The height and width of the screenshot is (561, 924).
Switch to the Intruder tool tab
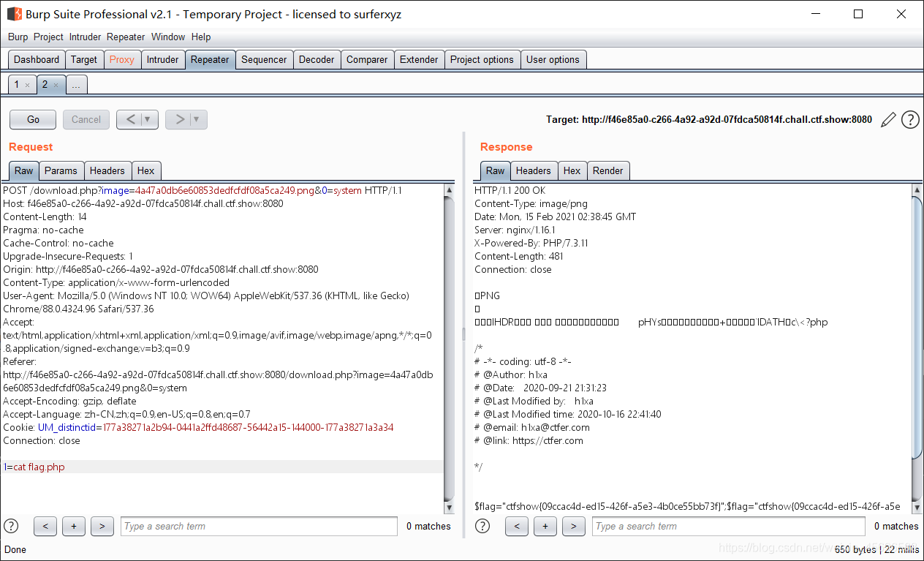click(162, 60)
